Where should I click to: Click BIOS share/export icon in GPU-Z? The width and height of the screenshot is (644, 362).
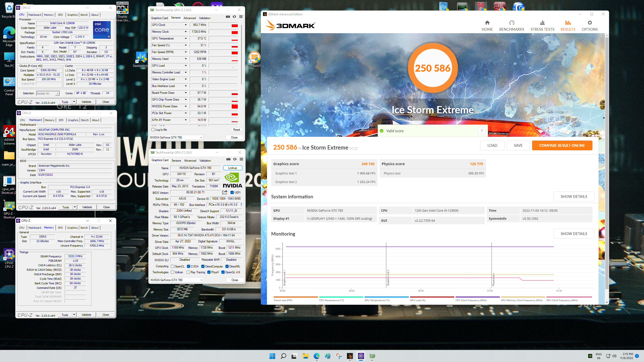coord(225,192)
